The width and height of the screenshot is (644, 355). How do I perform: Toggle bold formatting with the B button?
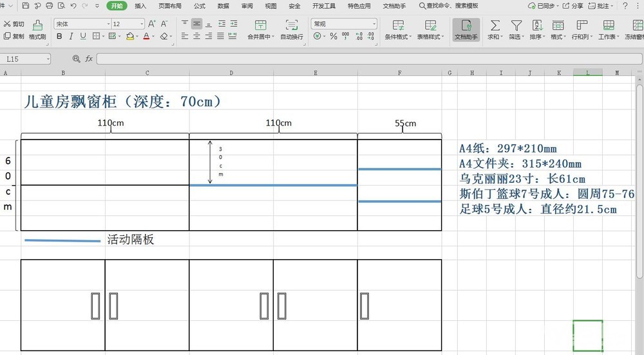(x=59, y=37)
